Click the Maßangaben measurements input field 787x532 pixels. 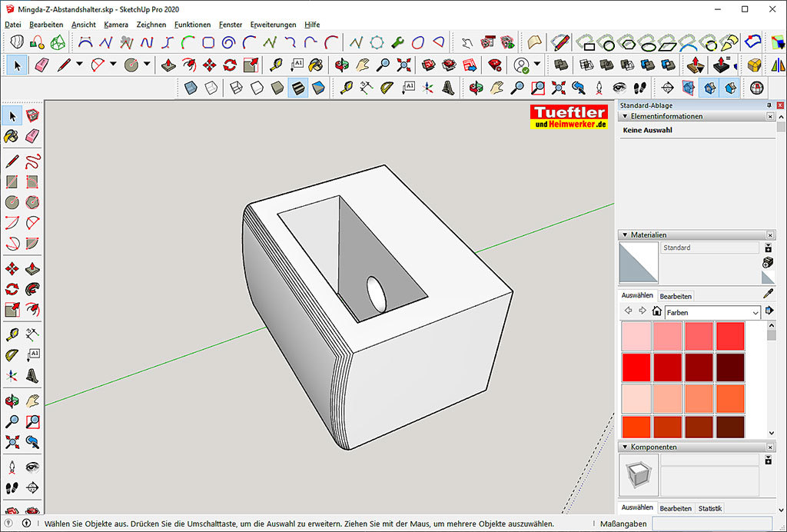712,524
